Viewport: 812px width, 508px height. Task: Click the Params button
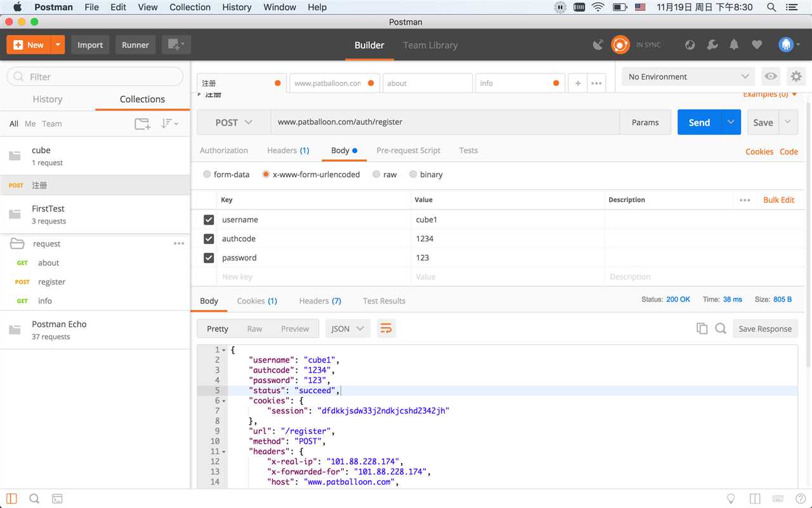point(645,122)
